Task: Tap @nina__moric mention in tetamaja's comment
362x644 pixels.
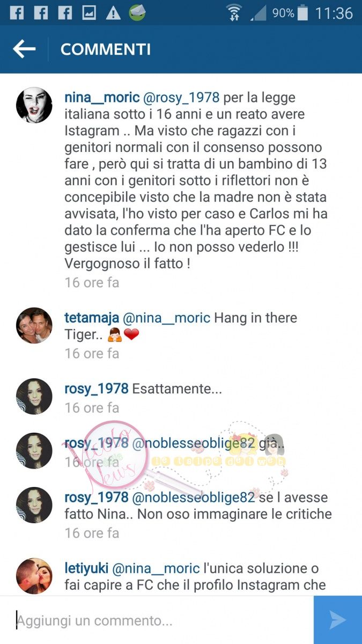Action: [x=166, y=318]
